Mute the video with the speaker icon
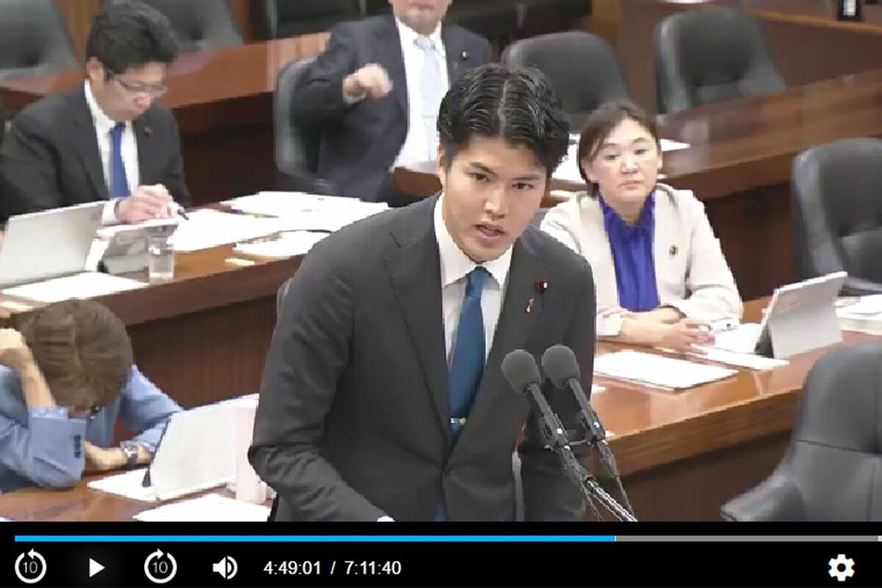The image size is (882, 588). 224,567
